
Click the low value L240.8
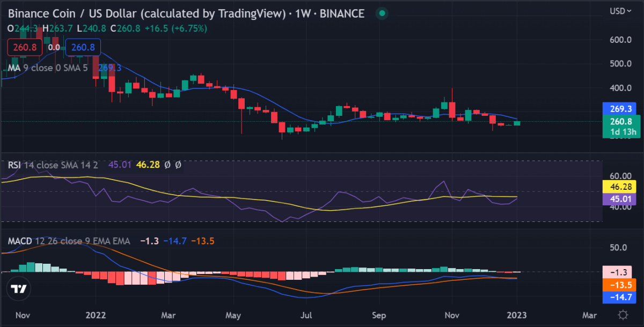(90, 28)
